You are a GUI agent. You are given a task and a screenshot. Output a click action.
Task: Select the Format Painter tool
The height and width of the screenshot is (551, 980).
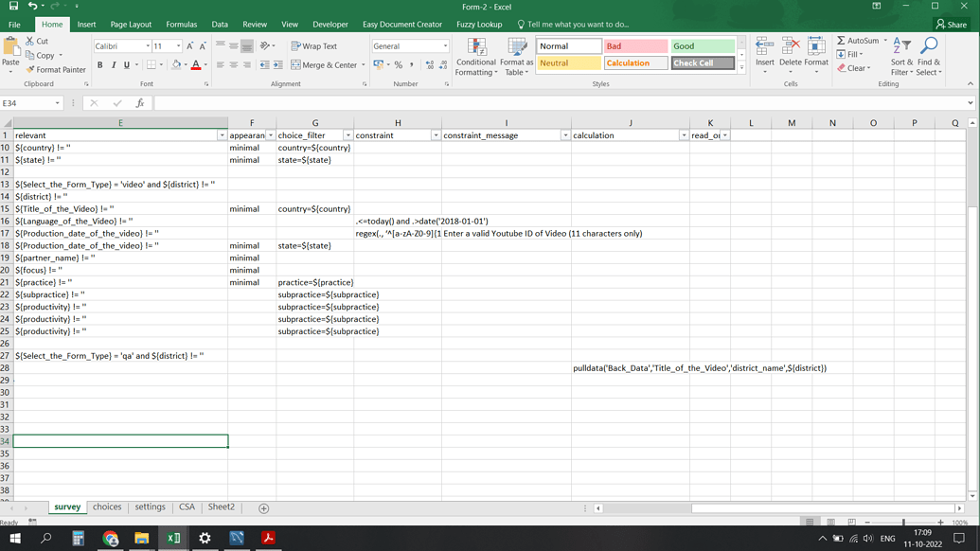click(57, 69)
